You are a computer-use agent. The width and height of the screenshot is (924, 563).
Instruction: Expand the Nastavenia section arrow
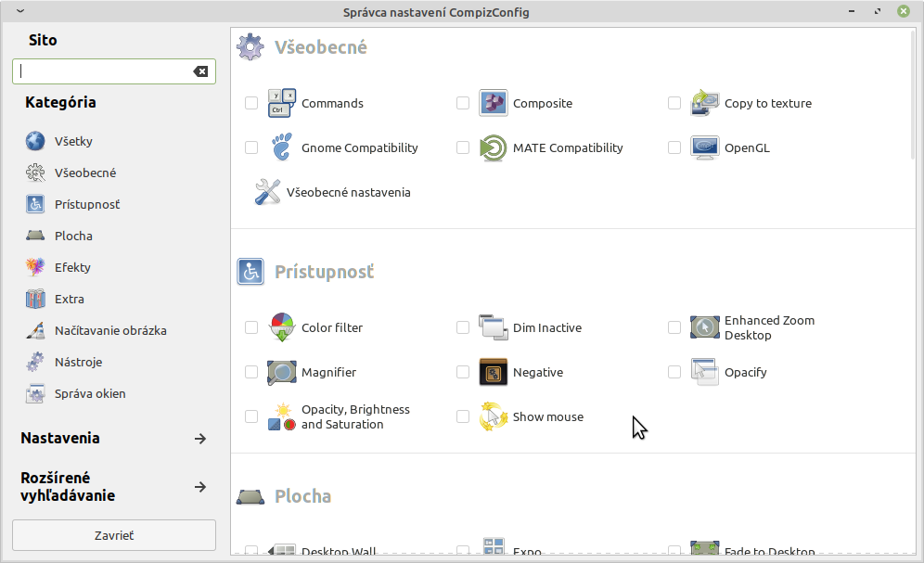(x=200, y=439)
